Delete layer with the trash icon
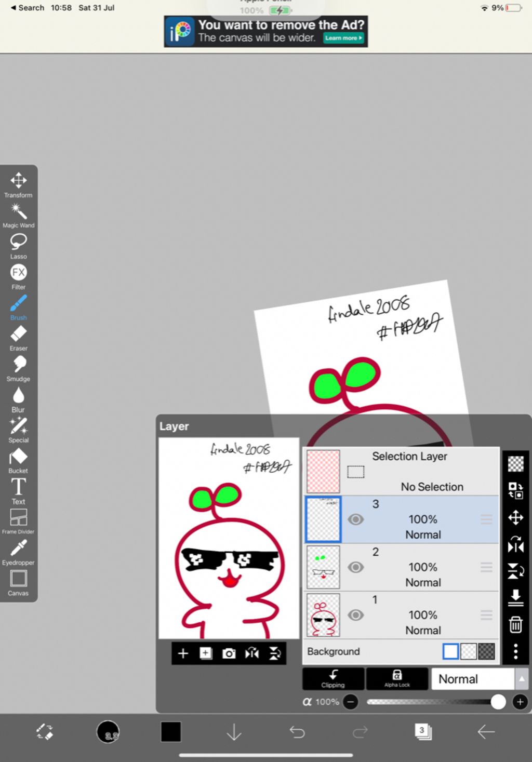 (x=515, y=624)
